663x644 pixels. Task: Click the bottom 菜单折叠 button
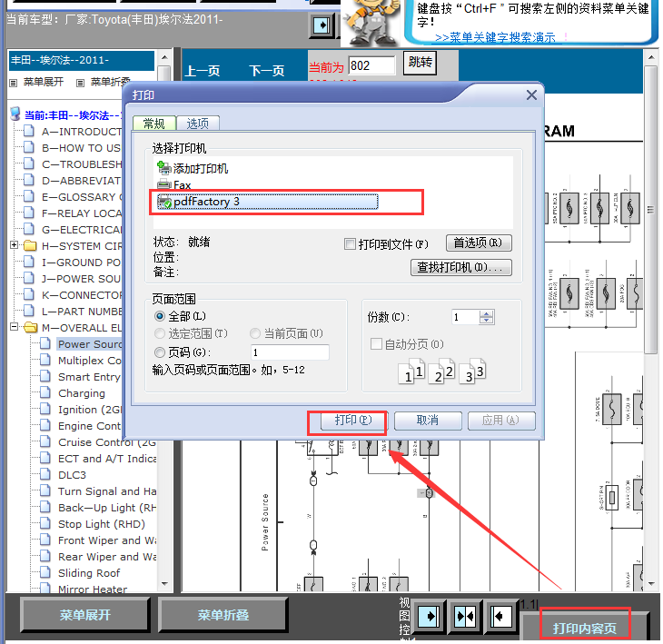[x=223, y=615]
